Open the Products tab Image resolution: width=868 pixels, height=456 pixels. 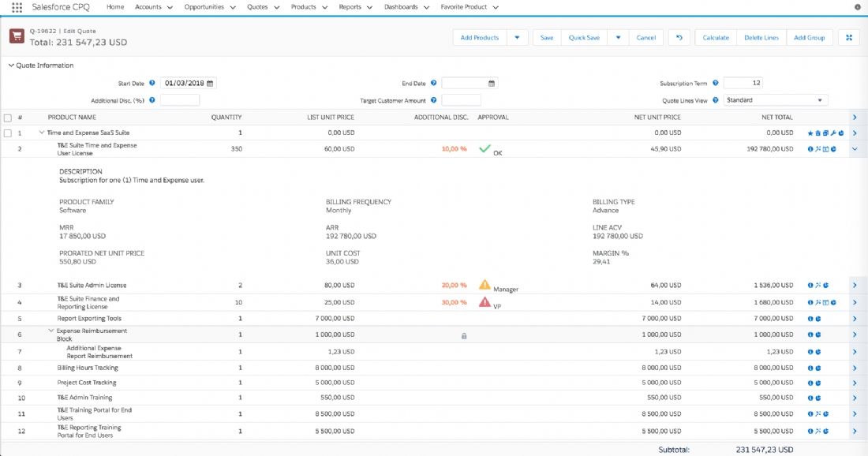pos(303,7)
